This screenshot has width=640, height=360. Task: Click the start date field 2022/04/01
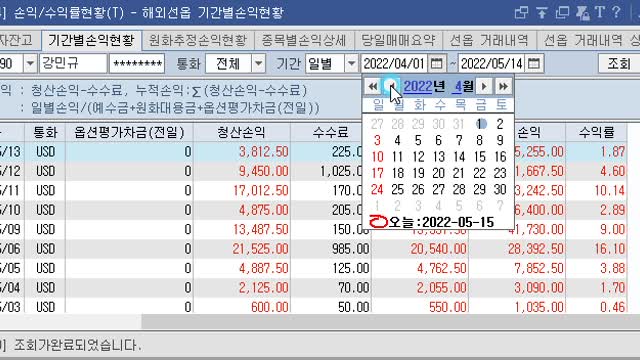[x=394, y=64]
